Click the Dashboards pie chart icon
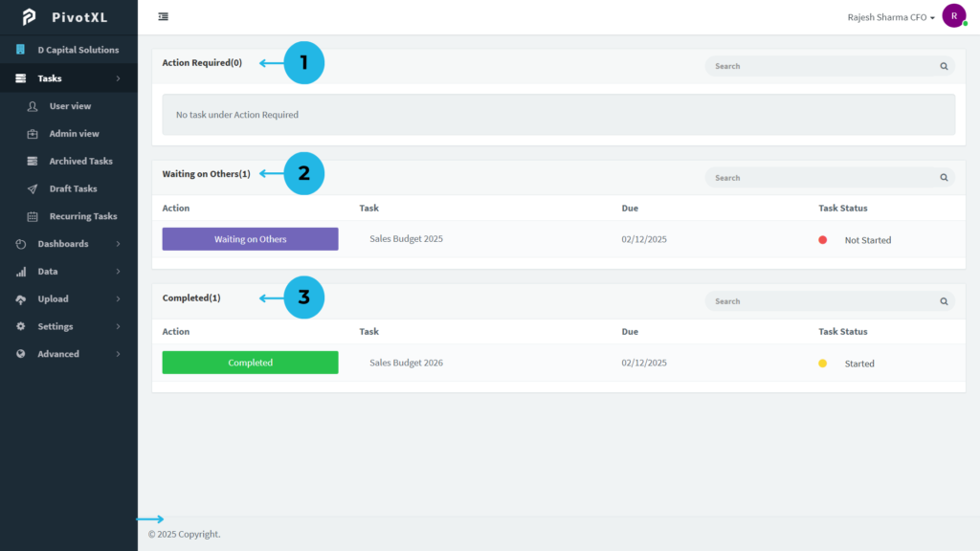This screenshot has width=980, height=551. [x=21, y=244]
